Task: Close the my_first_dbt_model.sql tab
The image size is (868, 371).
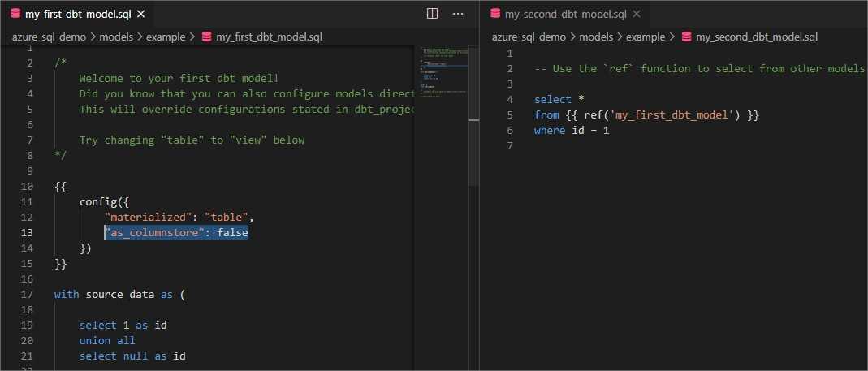Action: point(140,15)
